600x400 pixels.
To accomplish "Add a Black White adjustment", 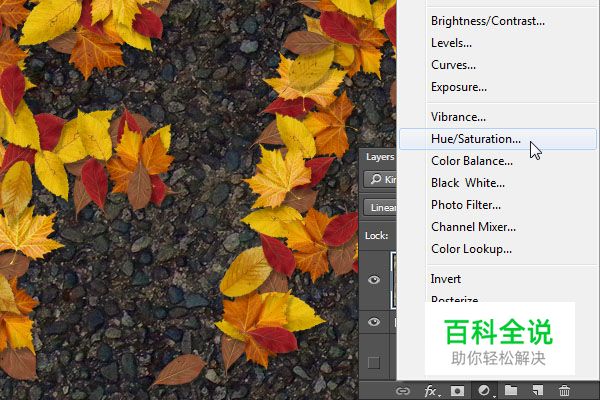I will 468,183.
